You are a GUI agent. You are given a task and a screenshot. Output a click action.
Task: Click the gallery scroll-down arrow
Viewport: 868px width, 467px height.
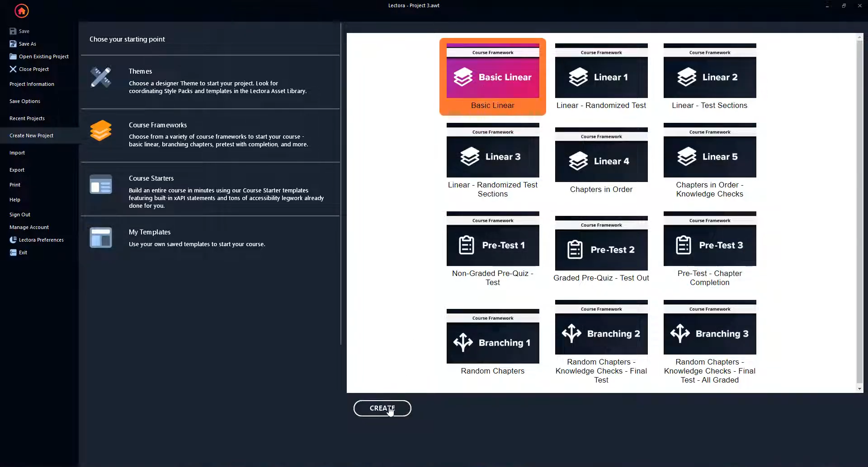[x=859, y=389]
